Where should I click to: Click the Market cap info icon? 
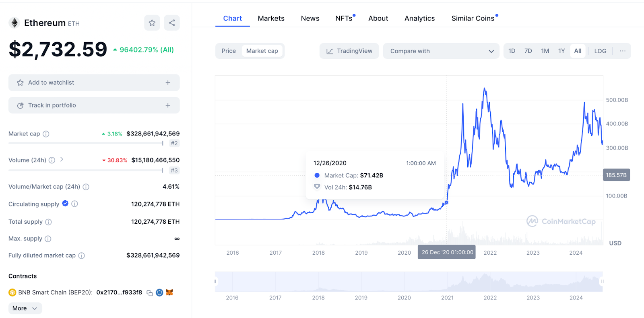46,134
